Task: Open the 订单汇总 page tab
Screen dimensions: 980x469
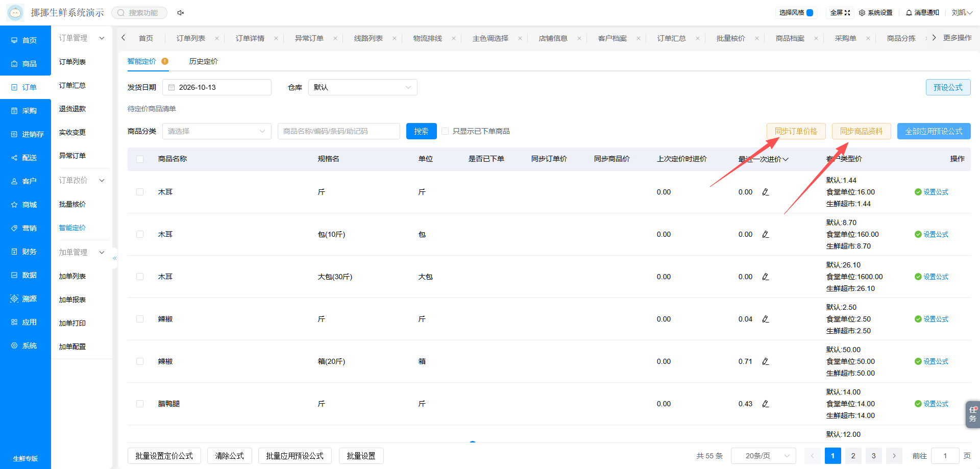Action: click(671, 38)
